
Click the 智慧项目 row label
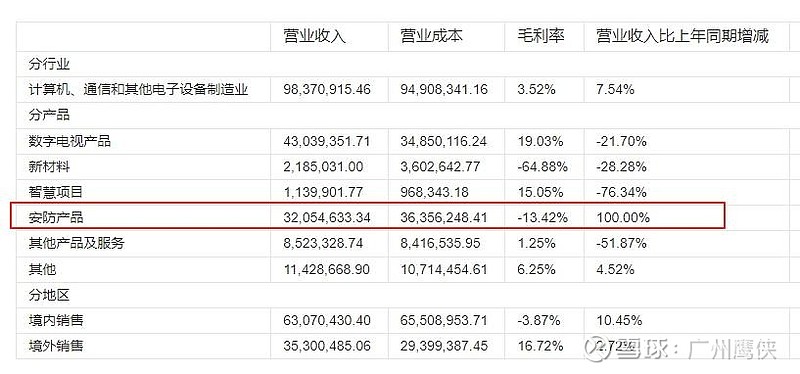click(x=56, y=192)
